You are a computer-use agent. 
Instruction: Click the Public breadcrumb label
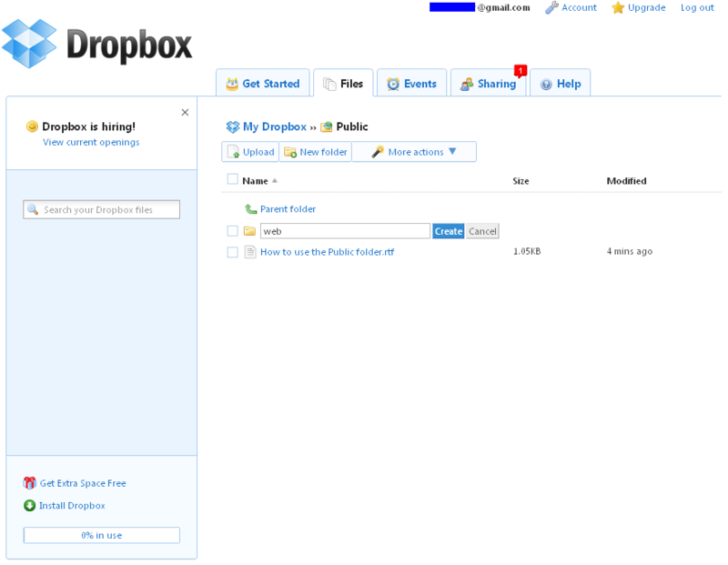[352, 126]
